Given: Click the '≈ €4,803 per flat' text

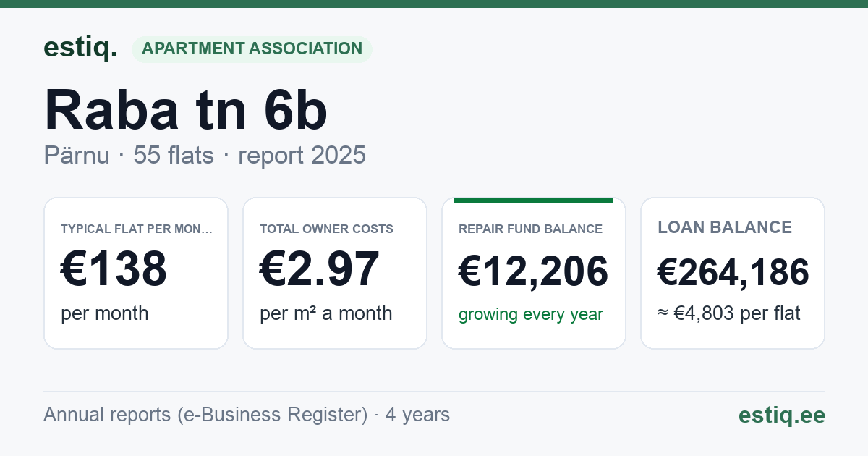Looking at the screenshot, I should click(729, 314).
